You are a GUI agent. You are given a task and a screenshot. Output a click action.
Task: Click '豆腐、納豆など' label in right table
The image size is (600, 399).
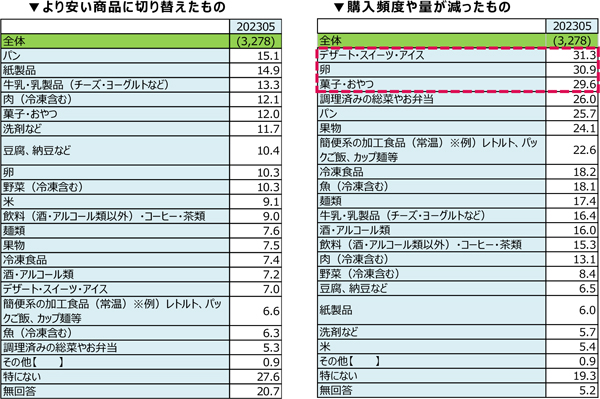[354, 288]
